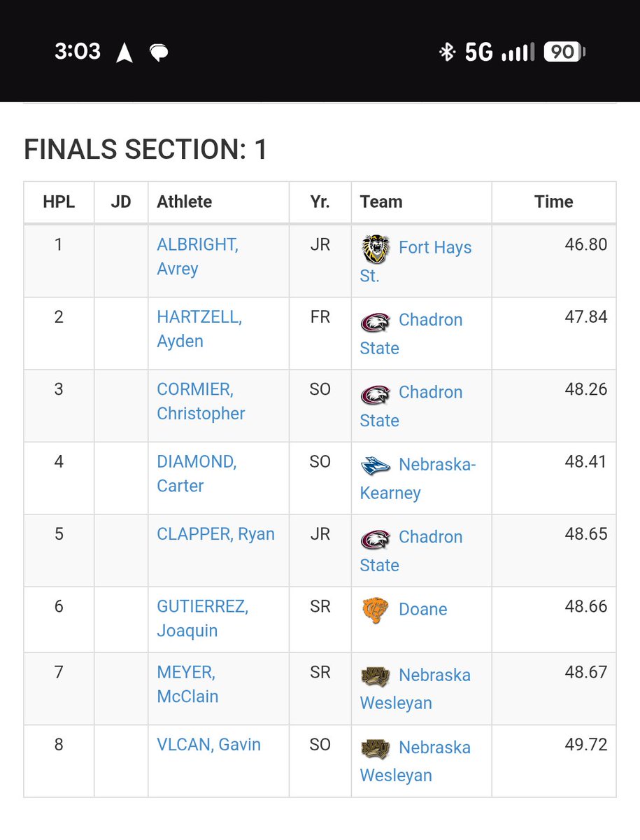Tap the Bluetooth status icon
640x840 pixels.
tap(447, 52)
